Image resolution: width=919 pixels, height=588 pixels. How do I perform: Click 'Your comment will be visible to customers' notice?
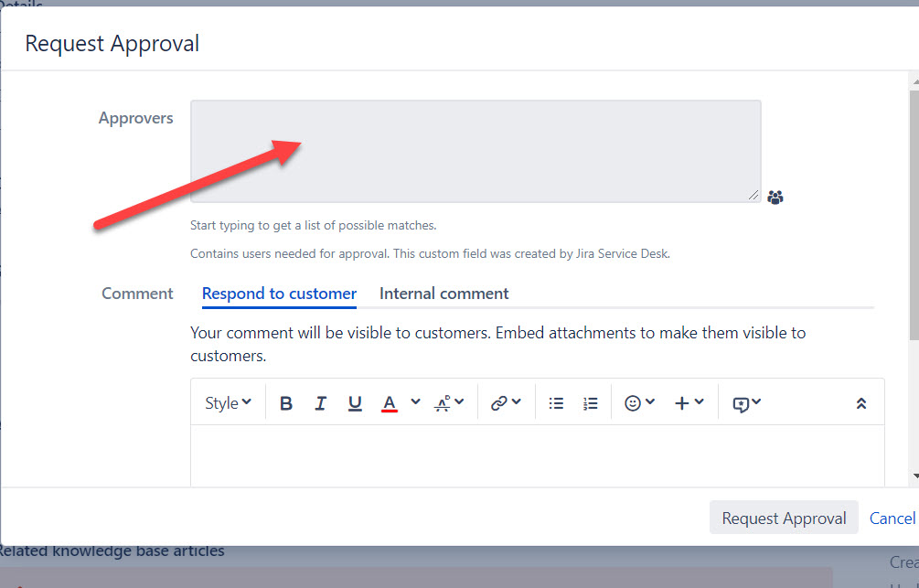[497, 344]
